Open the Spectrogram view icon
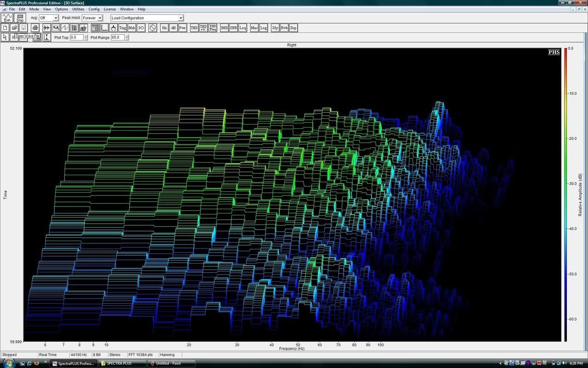Image resolution: width=588 pixels, height=368 pixels. [74, 28]
